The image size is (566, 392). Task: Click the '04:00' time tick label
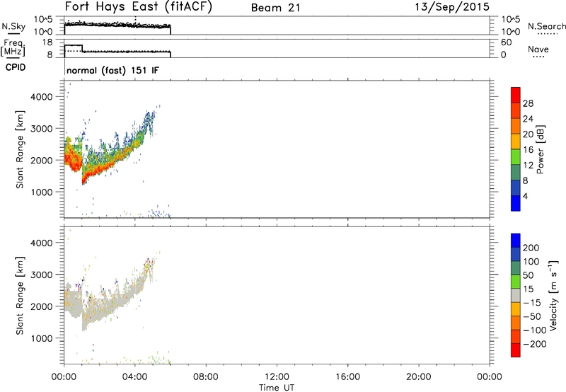(134, 377)
